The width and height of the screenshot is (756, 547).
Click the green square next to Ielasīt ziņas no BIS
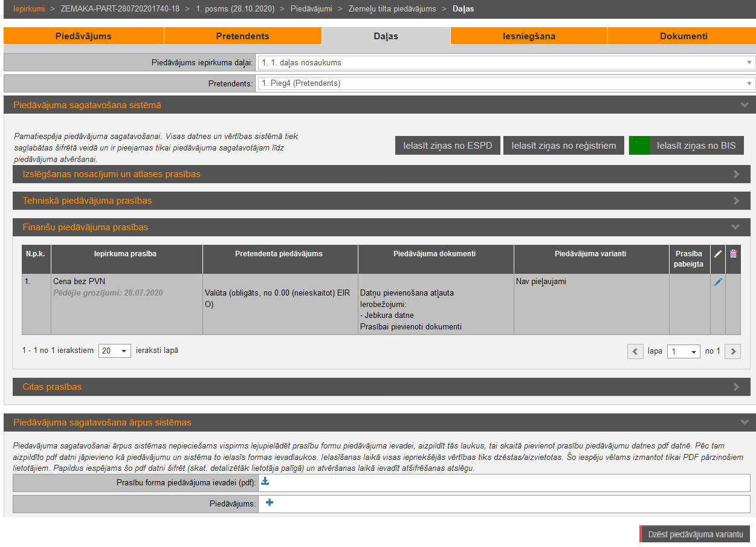(x=639, y=146)
